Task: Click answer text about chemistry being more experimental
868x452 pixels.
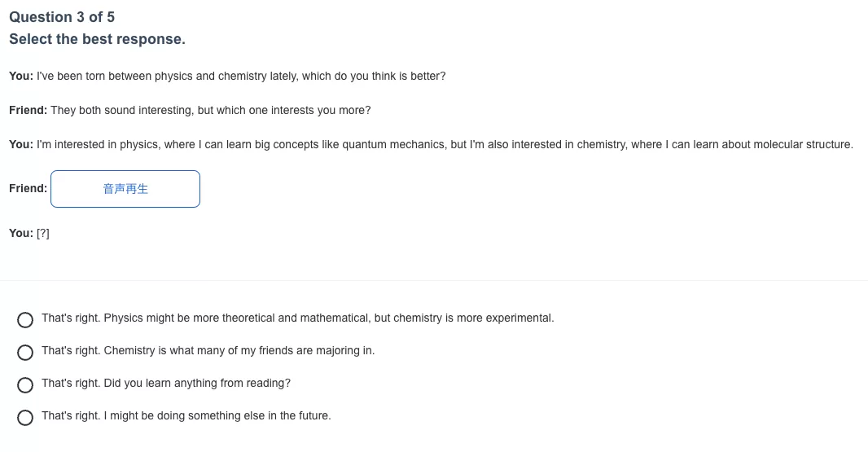Action: 298,318
